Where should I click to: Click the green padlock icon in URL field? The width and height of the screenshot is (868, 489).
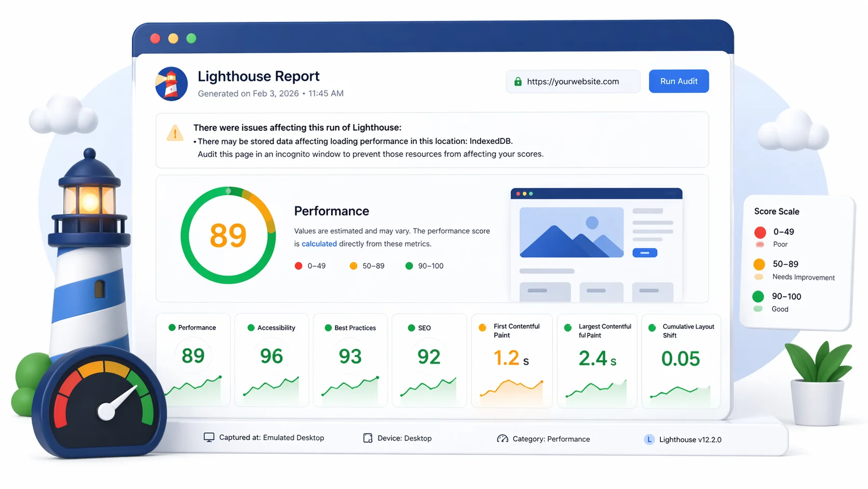click(x=518, y=82)
